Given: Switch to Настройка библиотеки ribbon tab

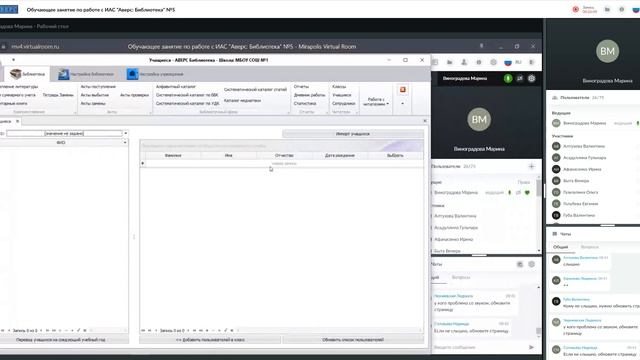Looking at the screenshot, I should (x=86, y=74).
